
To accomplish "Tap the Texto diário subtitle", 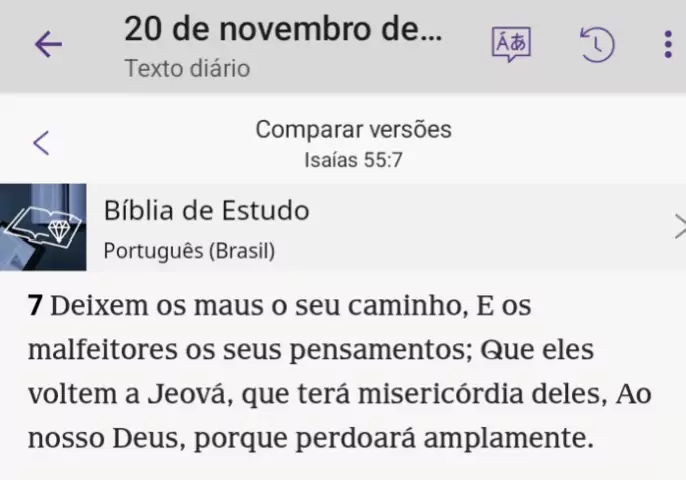I will [187, 69].
